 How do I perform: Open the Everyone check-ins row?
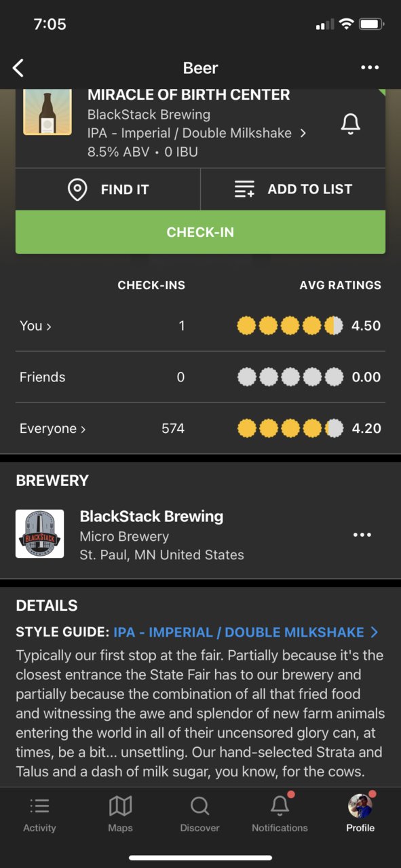click(200, 428)
